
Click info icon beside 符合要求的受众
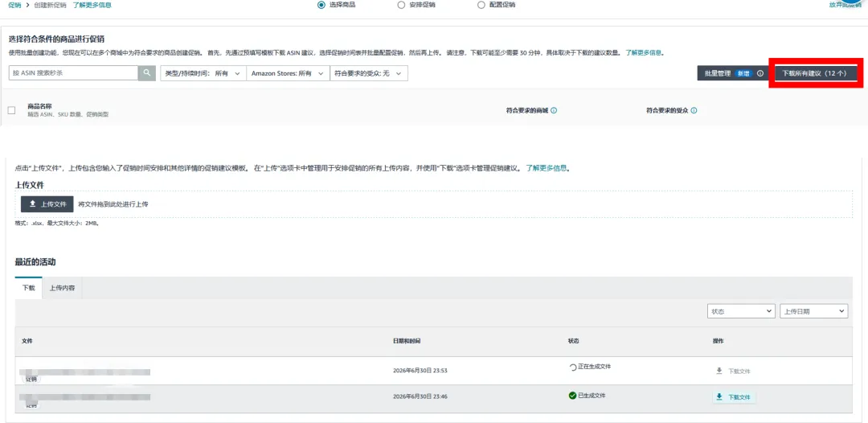pyautogui.click(x=694, y=110)
